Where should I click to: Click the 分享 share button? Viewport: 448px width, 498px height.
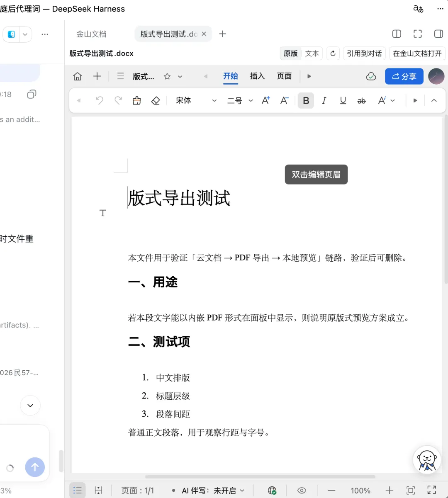point(404,76)
